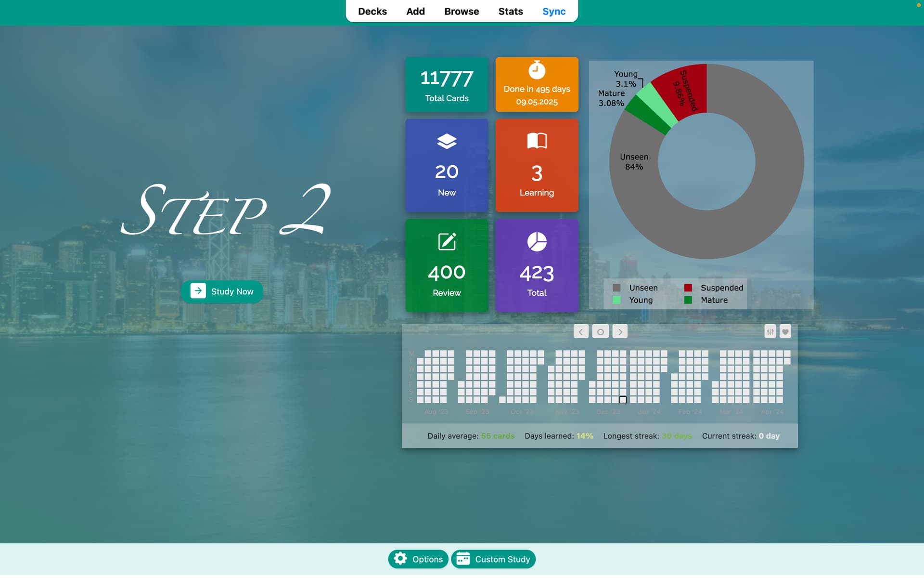The height and width of the screenshot is (578, 924).
Task: Toggle Mature legend entry
Action: point(706,300)
